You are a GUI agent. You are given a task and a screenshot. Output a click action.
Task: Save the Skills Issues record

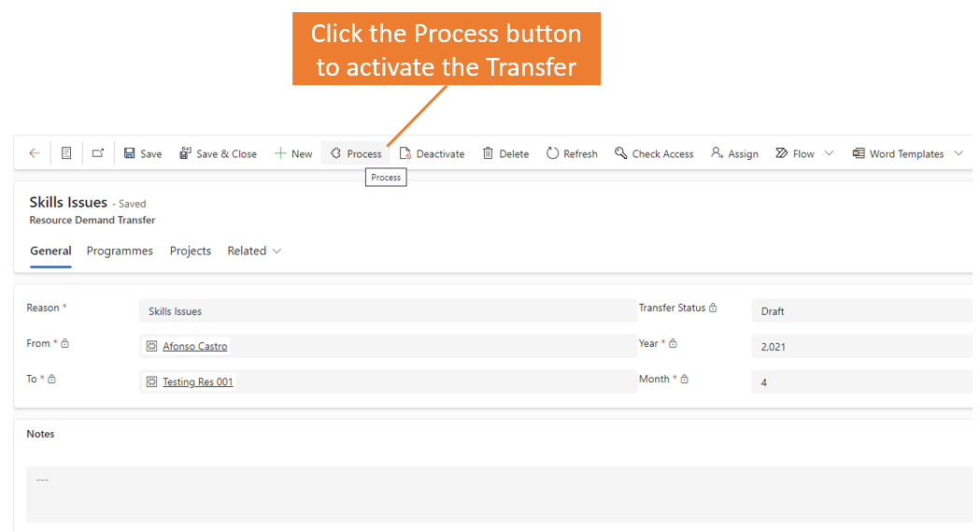click(x=143, y=153)
